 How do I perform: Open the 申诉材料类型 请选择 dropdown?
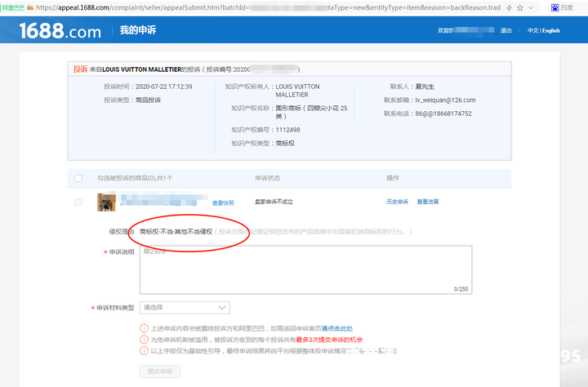tap(185, 308)
